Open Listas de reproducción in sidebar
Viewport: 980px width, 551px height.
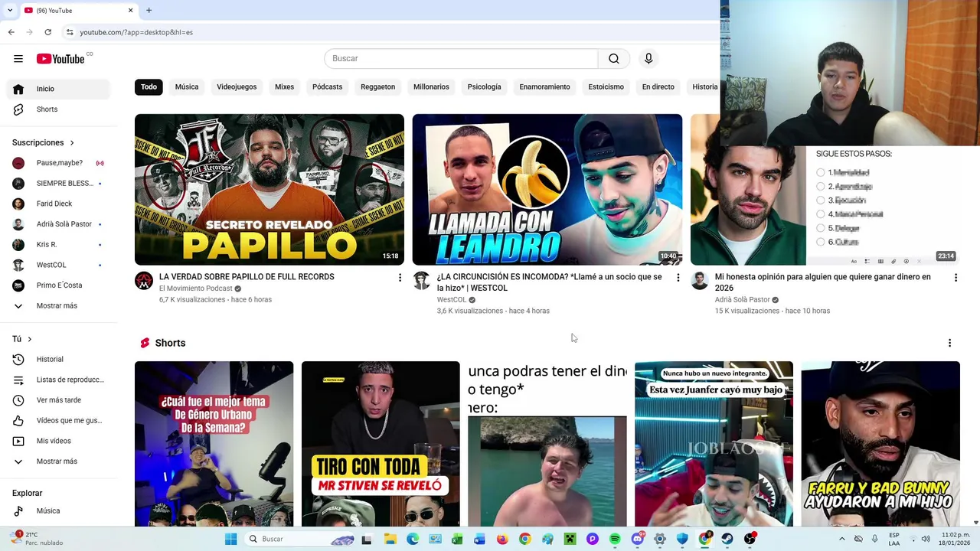tap(58, 380)
